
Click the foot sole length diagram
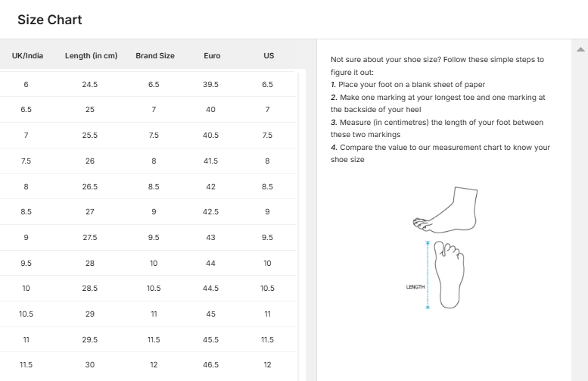pos(450,276)
